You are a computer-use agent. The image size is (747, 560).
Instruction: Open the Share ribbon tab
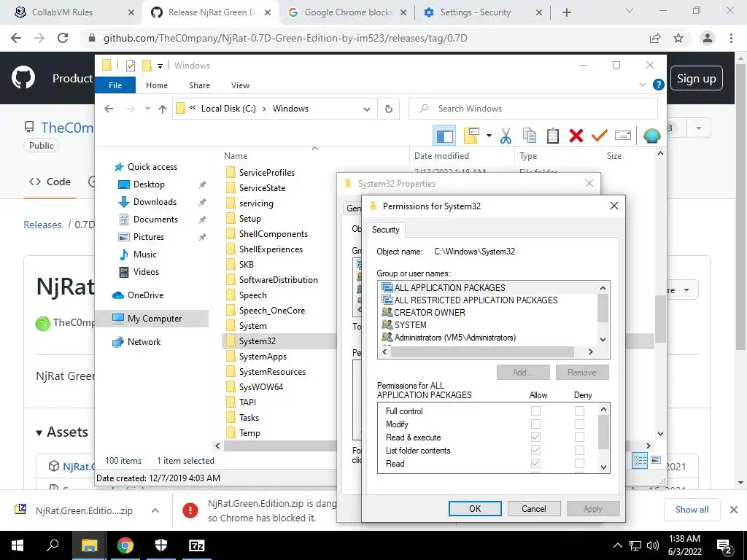coord(199,85)
